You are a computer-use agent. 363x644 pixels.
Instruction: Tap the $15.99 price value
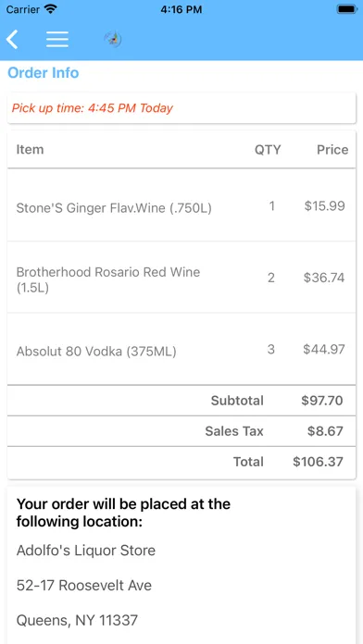[324, 205]
